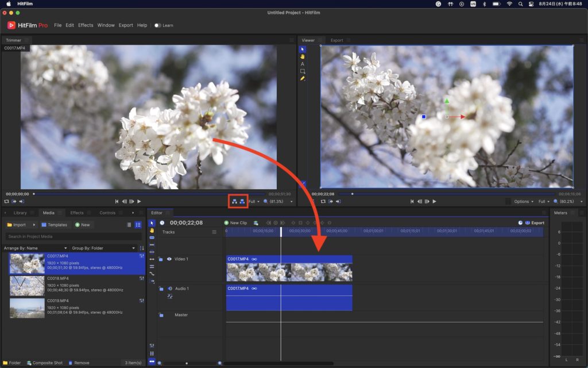Image resolution: width=588 pixels, height=368 pixels.
Task: Hide the Video 1 track with eye icon
Action: pos(169,259)
